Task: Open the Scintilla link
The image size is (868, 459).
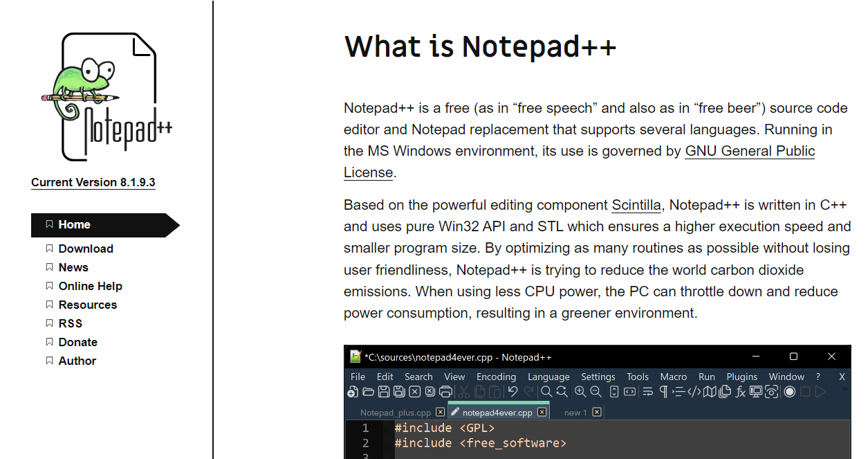Action: click(x=637, y=205)
